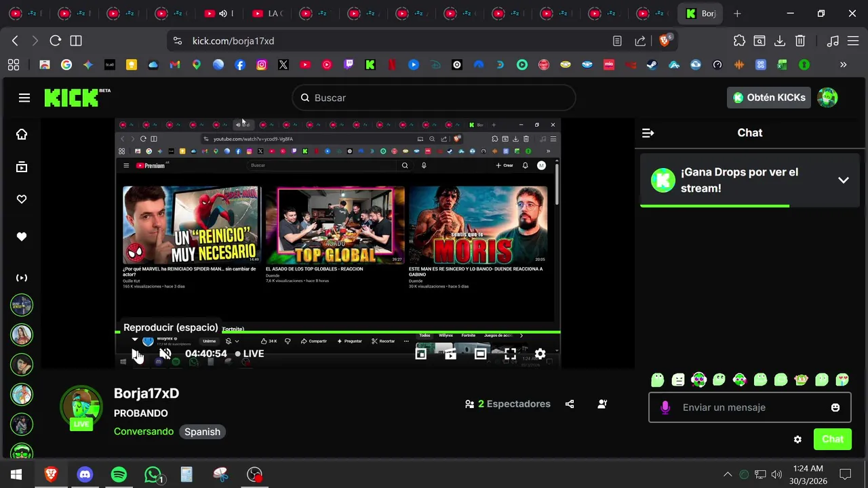868x488 pixels.
Task: Open Borja17xD streamer avatar with LIVE badge
Action: pos(81,408)
